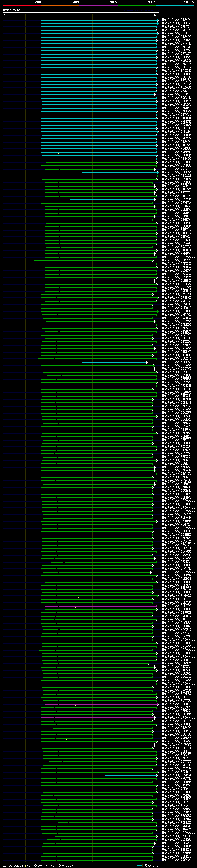The height and width of the screenshot is (868, 197).
Task: Click the green ~80% identity legend segment
Action: coord(137,6)
